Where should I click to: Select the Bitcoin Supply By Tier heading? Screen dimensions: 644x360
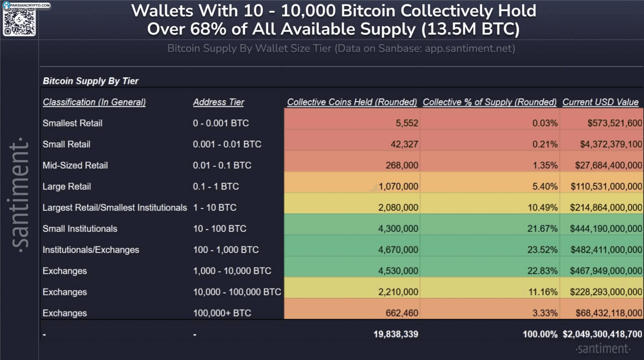click(x=91, y=81)
